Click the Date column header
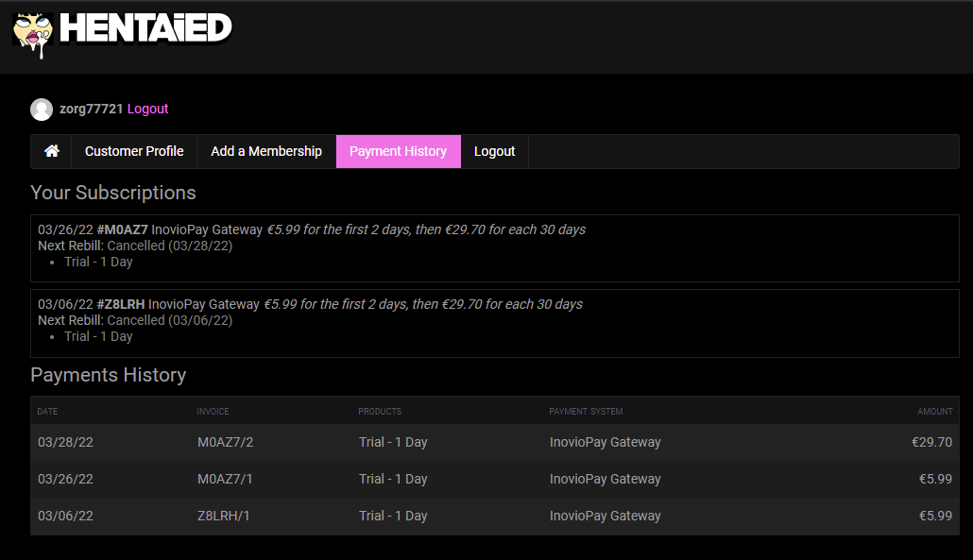This screenshot has height=560, width=973. [x=47, y=412]
